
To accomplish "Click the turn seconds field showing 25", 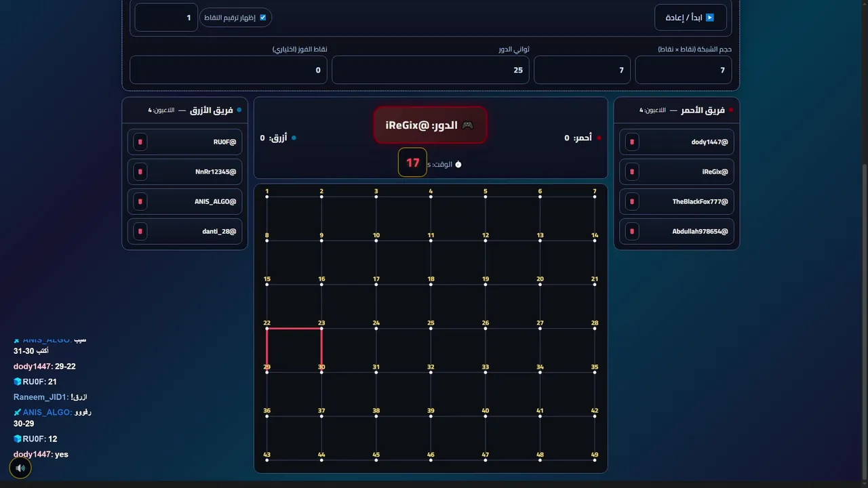I will coord(431,70).
